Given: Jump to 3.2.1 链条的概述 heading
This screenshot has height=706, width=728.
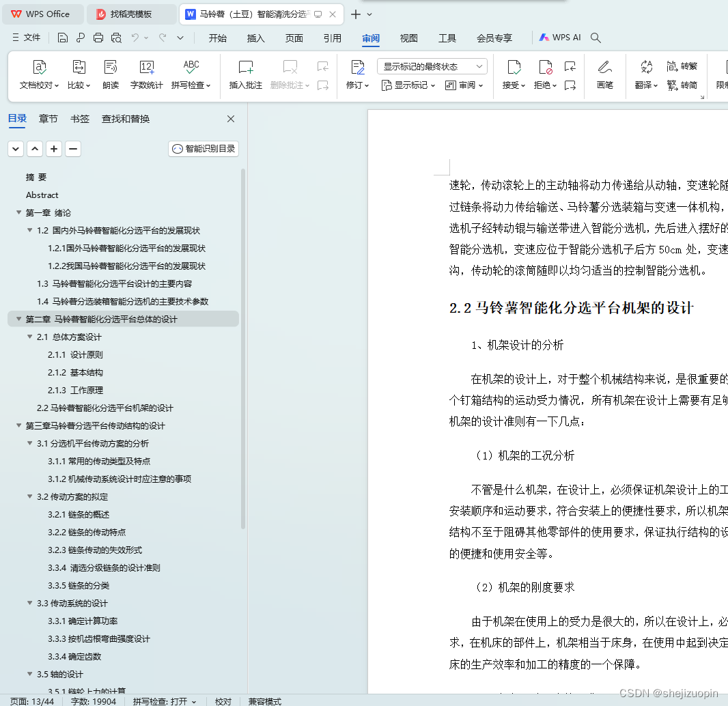Looking at the screenshot, I should pyautogui.click(x=79, y=514).
